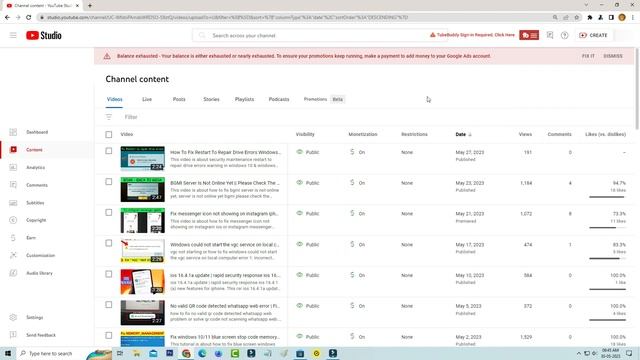Toggle the select-all videos checkbox
640x360 pixels.
pos(109,134)
